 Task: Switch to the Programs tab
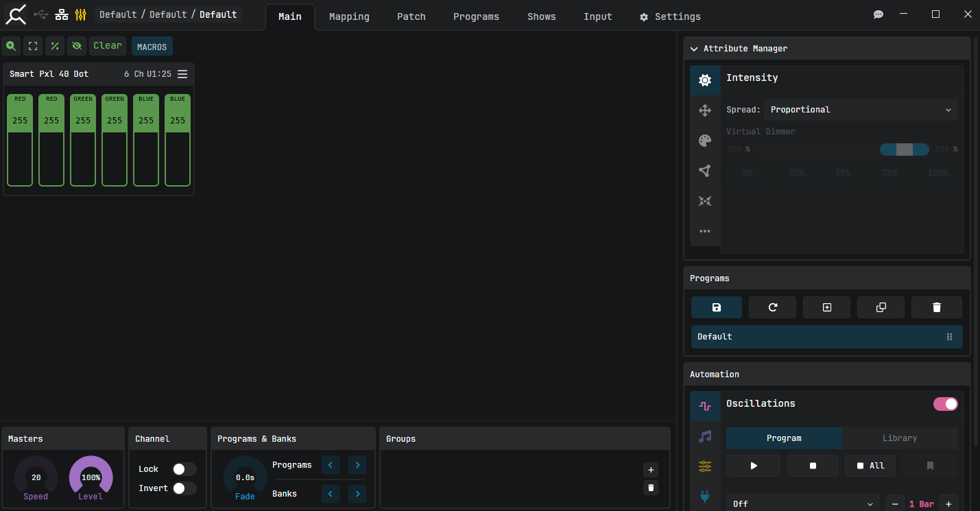[476, 16]
